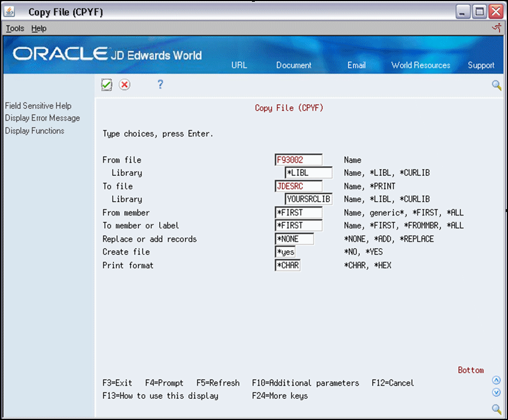Viewport: 508px width, 420px height.
Task: Click F13=How to use this display
Action: pos(160,396)
